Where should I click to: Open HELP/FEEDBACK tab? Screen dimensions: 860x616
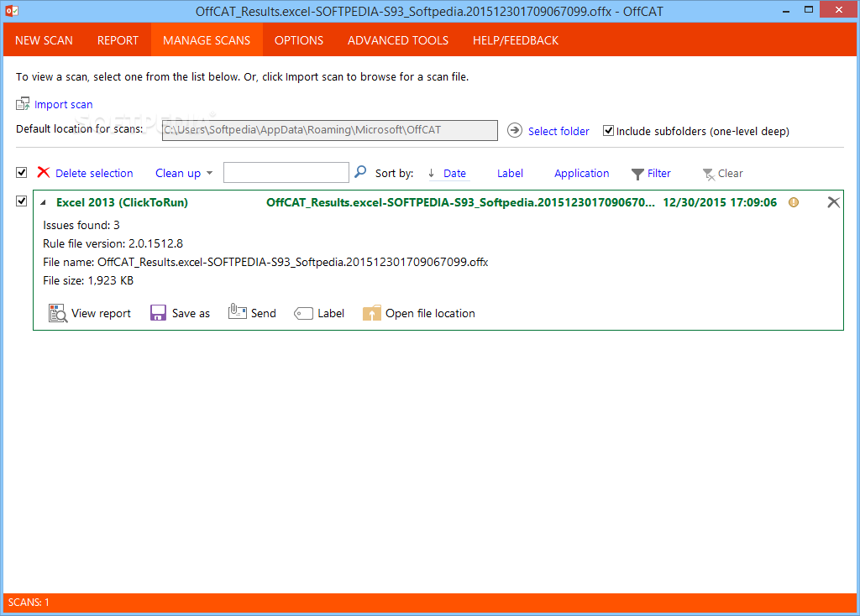point(516,40)
